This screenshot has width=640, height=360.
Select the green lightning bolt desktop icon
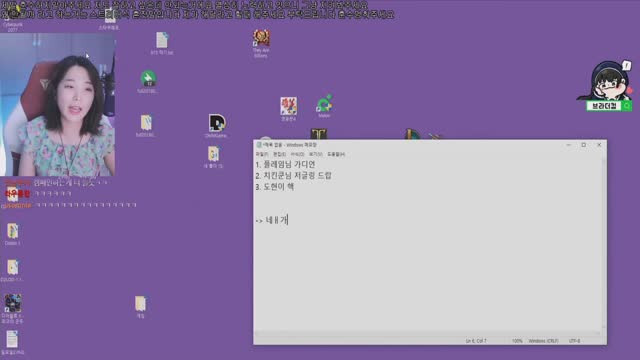(x=148, y=79)
